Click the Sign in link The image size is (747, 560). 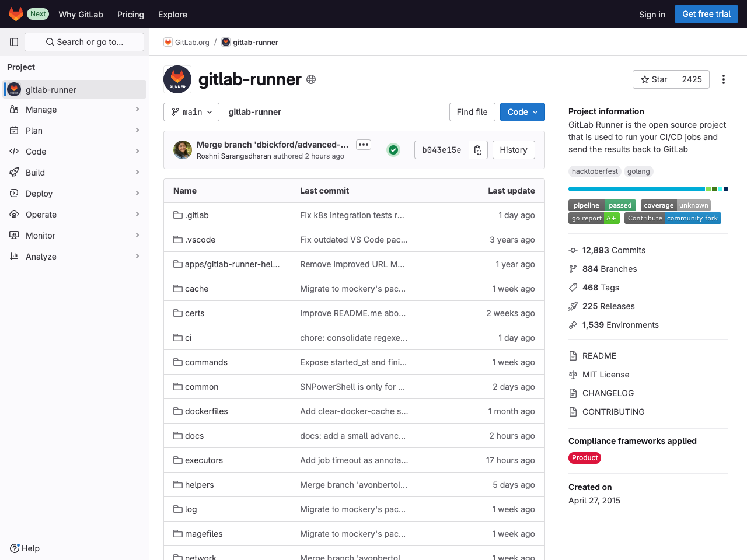652,14
